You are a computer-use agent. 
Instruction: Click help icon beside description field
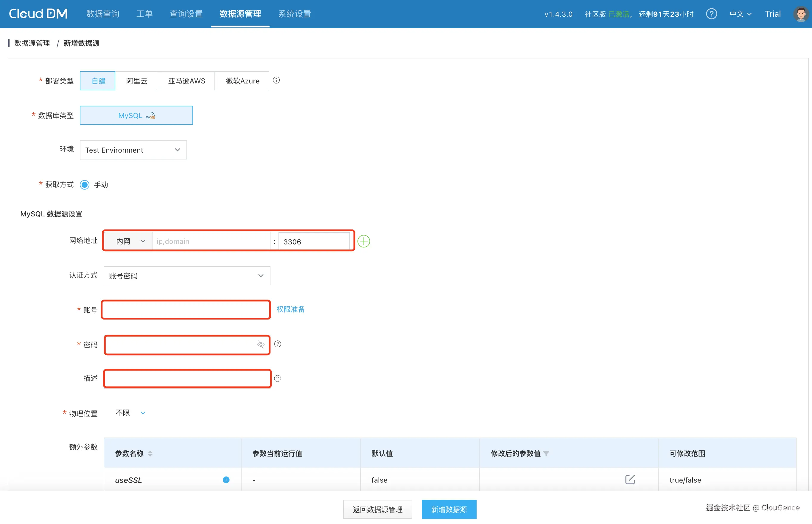277,378
